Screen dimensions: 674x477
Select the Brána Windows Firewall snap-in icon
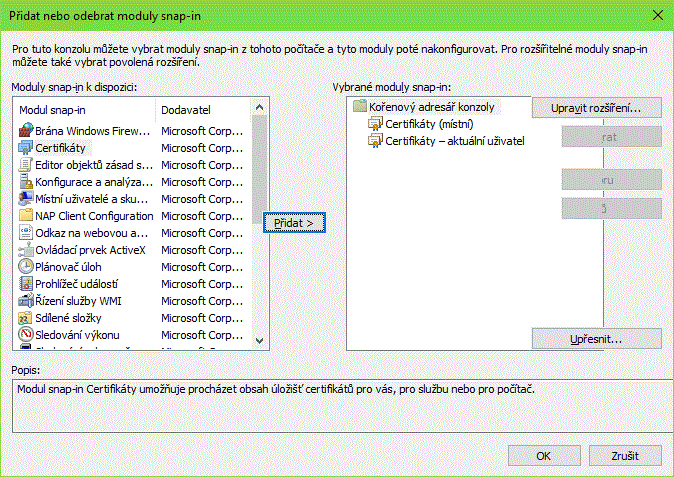(27, 131)
